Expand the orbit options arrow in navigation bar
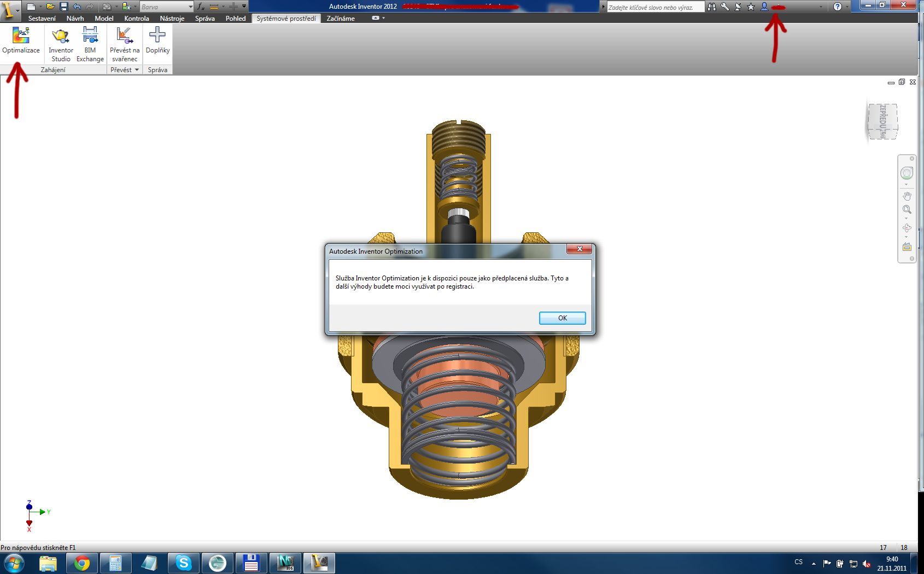This screenshot has height=574, width=924. (907, 237)
